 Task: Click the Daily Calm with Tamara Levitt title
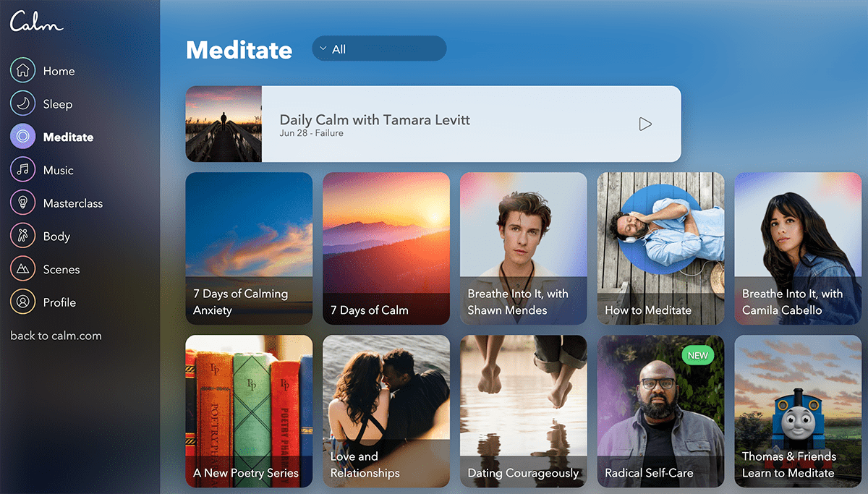click(375, 120)
